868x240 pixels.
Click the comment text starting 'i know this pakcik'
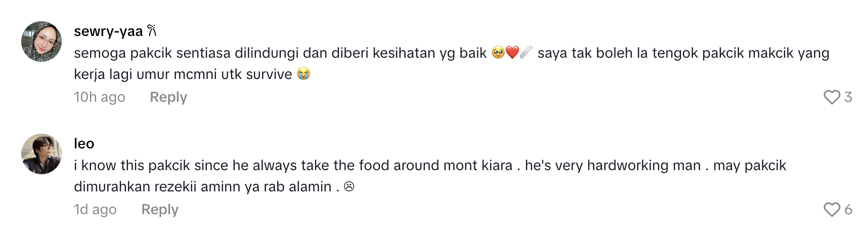point(293,166)
